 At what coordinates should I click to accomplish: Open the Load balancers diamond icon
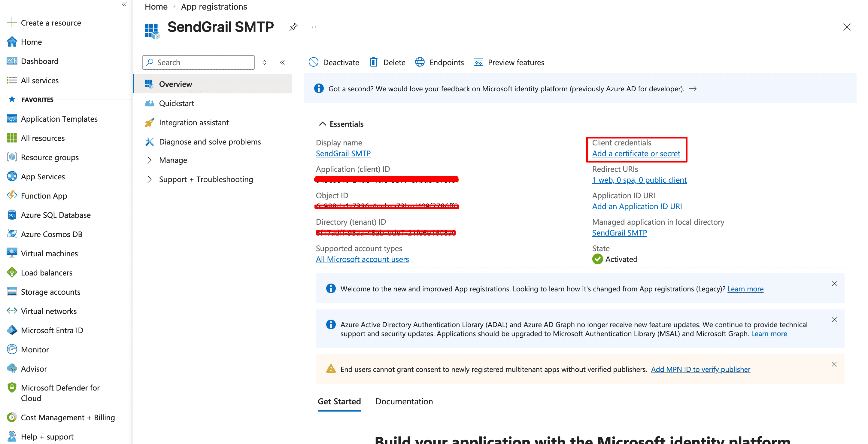point(12,272)
